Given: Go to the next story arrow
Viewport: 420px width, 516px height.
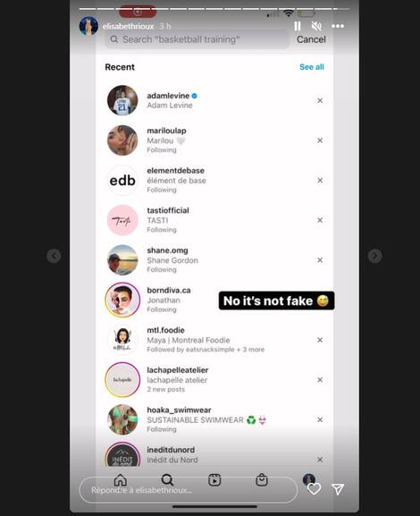Looking at the screenshot, I should point(375,256).
